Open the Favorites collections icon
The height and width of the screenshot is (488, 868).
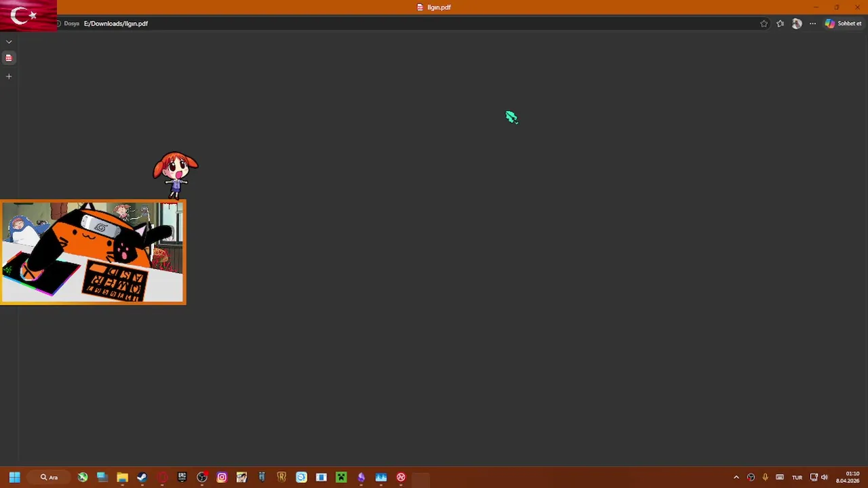780,24
